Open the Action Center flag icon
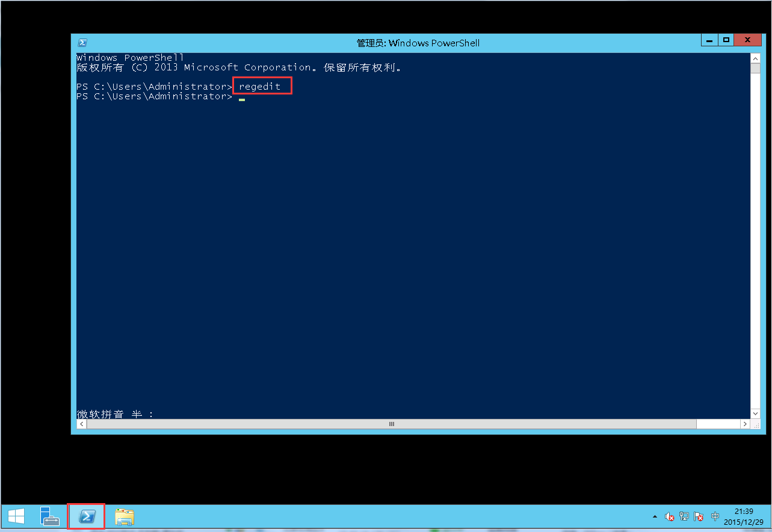 click(699, 516)
